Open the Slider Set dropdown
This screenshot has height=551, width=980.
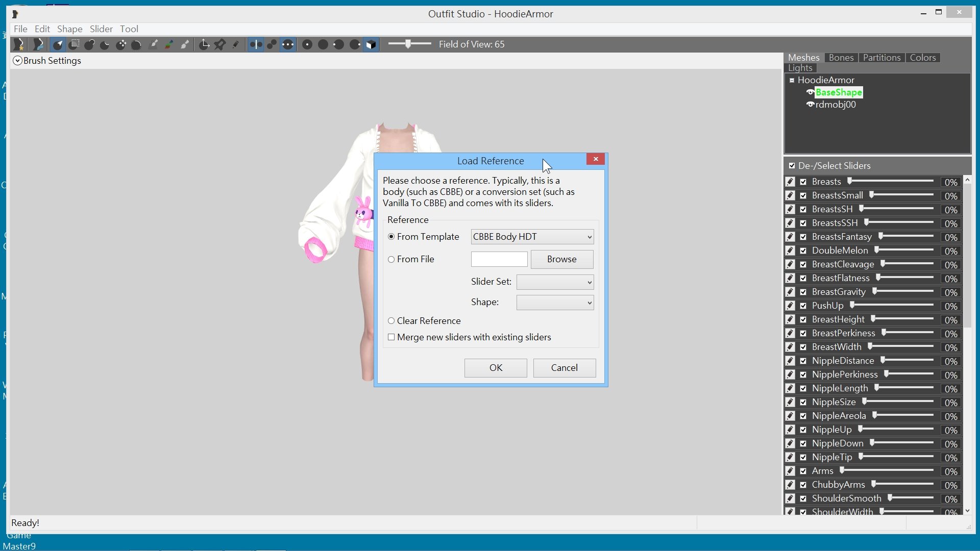pyautogui.click(x=555, y=282)
